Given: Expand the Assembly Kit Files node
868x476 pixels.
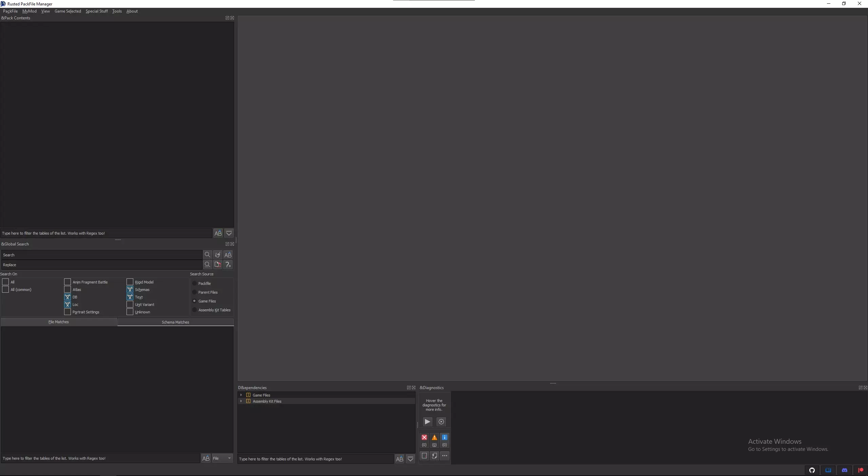Looking at the screenshot, I should [x=241, y=401].
